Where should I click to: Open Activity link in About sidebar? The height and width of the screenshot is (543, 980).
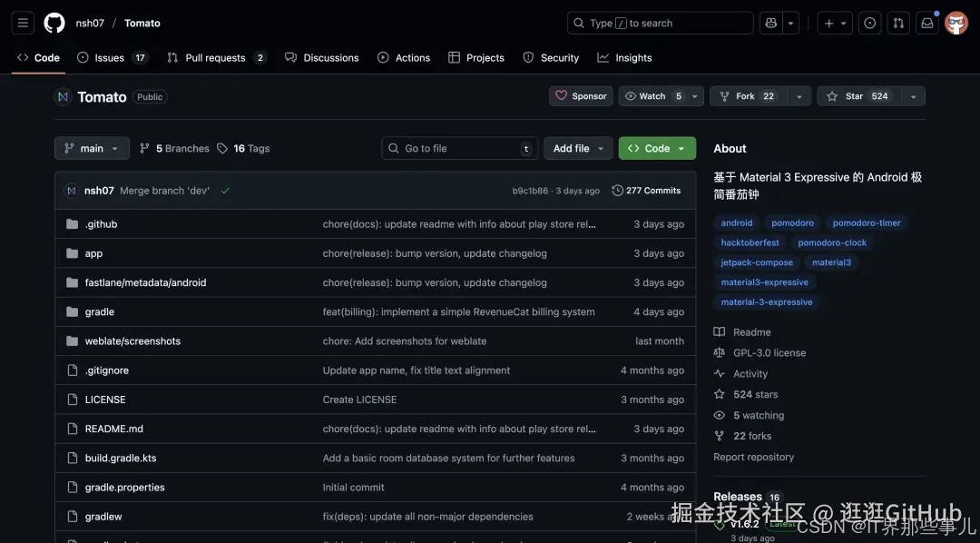pos(740,373)
